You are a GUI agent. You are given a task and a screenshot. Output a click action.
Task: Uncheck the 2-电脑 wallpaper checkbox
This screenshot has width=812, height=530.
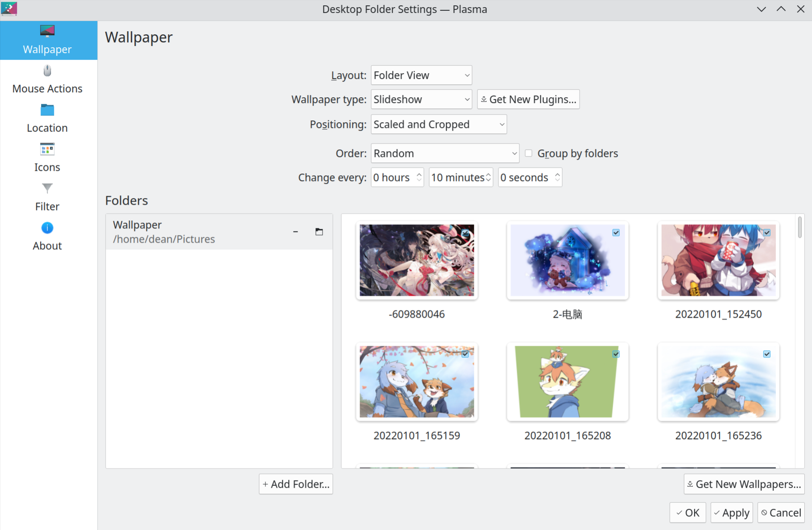click(x=616, y=233)
